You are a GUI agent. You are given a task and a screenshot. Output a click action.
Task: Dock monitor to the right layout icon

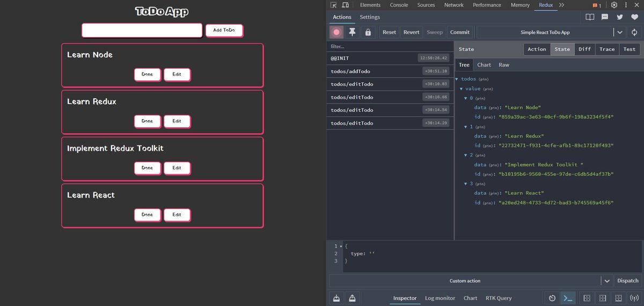(x=603, y=298)
